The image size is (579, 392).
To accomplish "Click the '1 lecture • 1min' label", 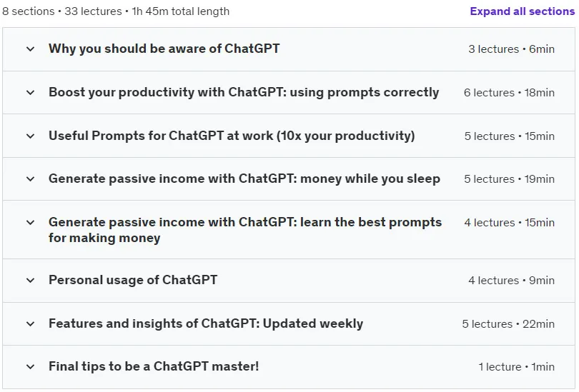I will [516, 367].
